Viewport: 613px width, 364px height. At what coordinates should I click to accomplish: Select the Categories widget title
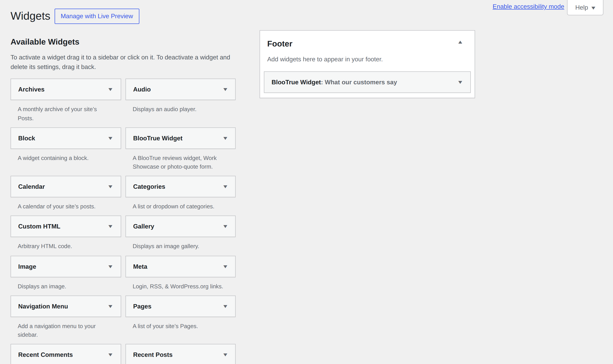pos(149,187)
